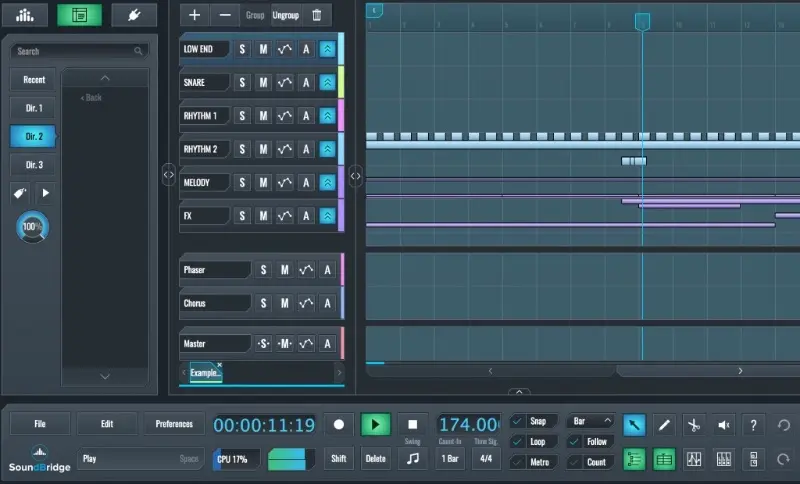Click the music note button under Swing
The image size is (800, 484).
(x=412, y=459)
